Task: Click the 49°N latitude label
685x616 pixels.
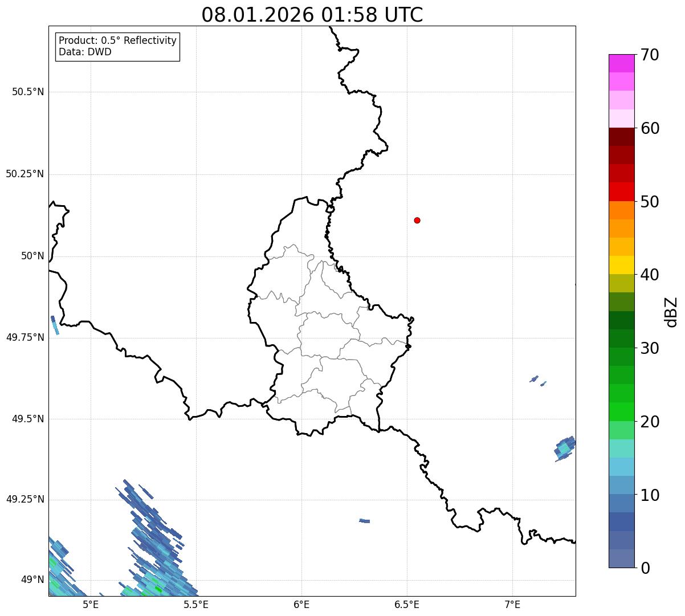Action: tap(32, 580)
